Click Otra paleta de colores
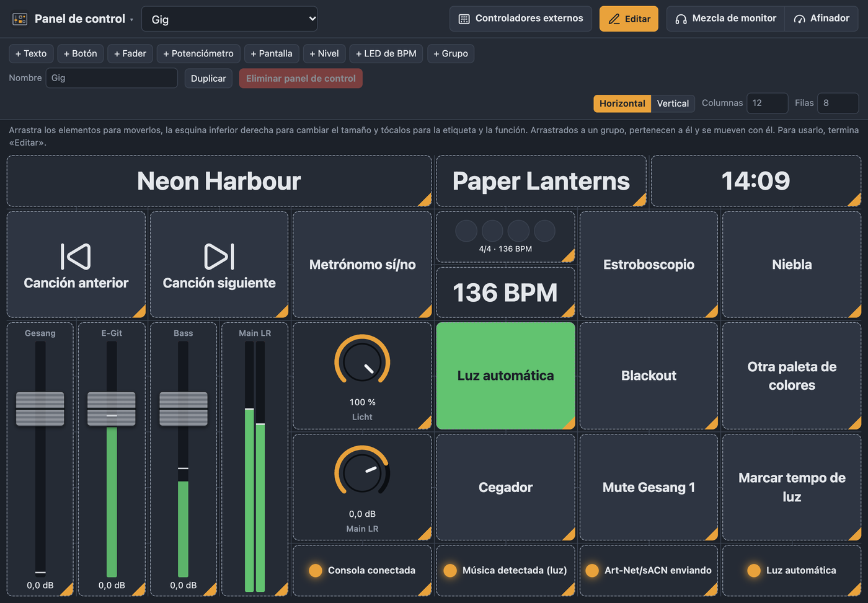Screen dimensions: 868x603 click(x=792, y=376)
